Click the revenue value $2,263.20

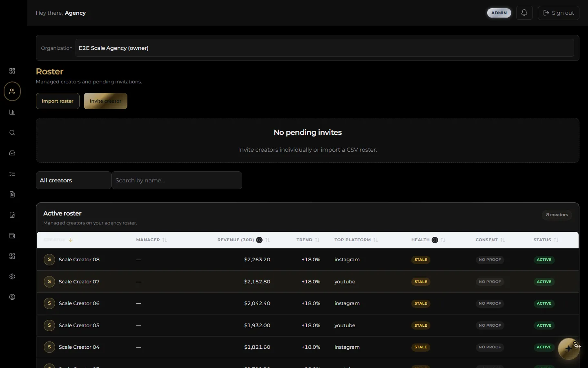(x=257, y=260)
